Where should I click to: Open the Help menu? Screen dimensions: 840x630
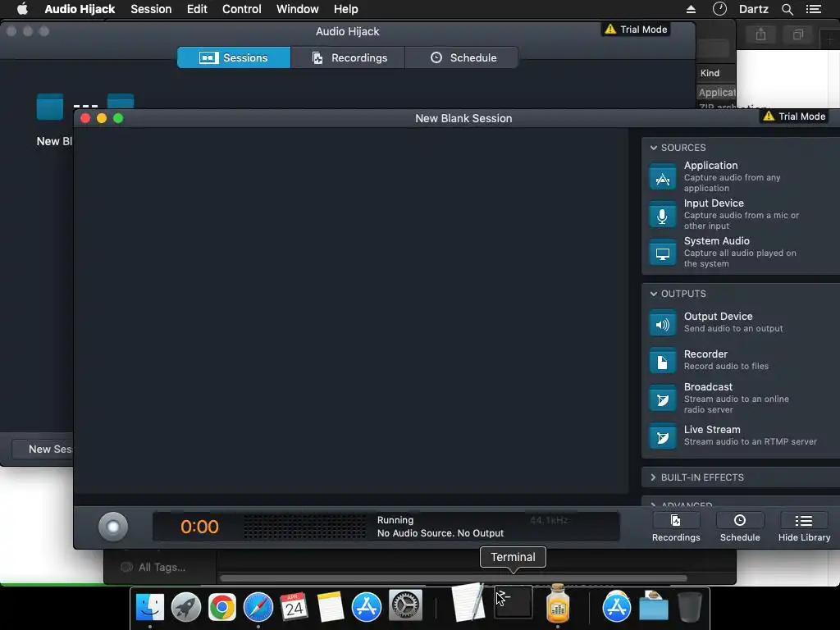point(345,9)
